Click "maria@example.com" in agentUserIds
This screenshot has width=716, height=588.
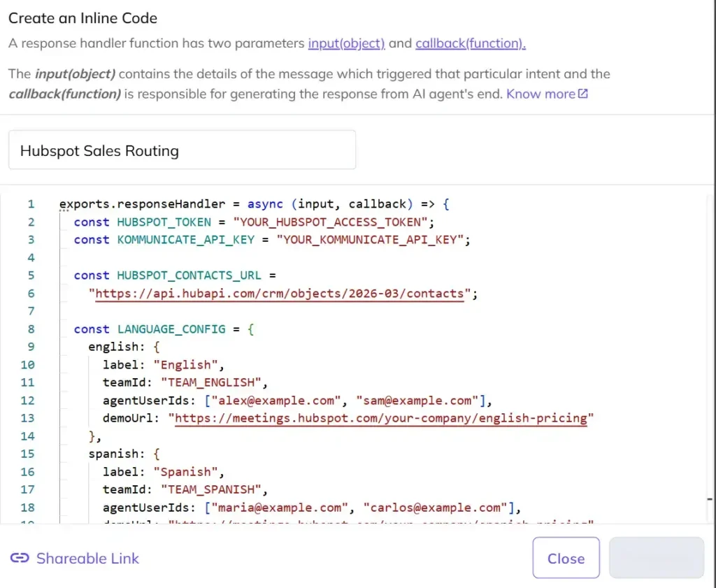[x=280, y=508]
